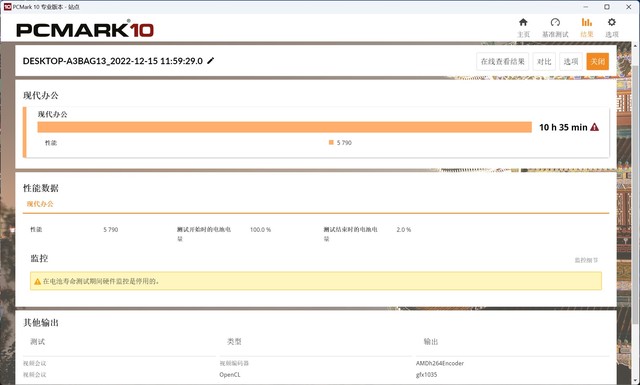Click the PCMark 10 app icon in title bar
Image resolution: width=640 pixels, height=385 pixels.
click(x=7, y=7)
